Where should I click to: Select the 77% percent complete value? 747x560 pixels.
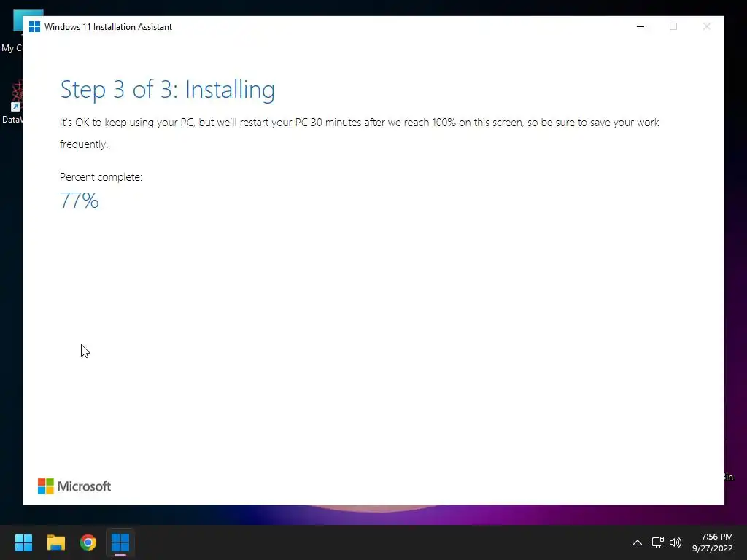(79, 200)
